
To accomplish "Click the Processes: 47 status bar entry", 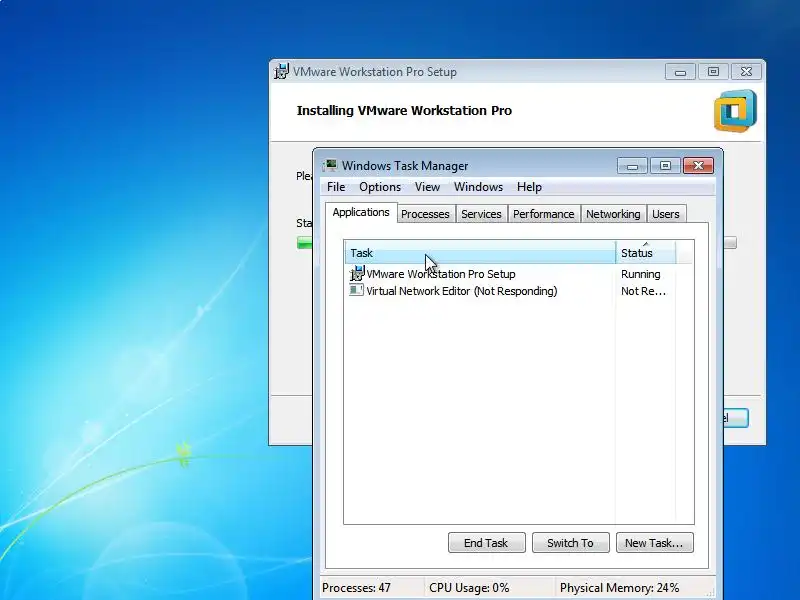I will click(x=356, y=588).
